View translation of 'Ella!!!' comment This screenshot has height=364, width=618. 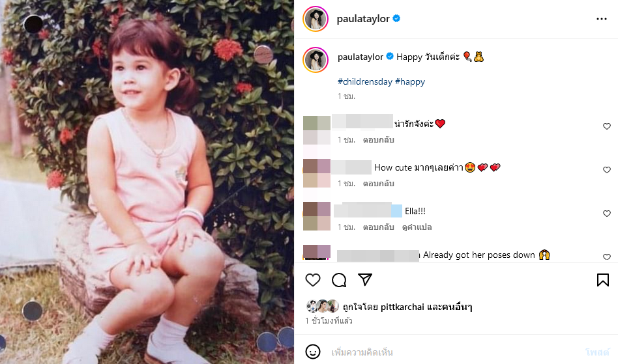coord(417,227)
